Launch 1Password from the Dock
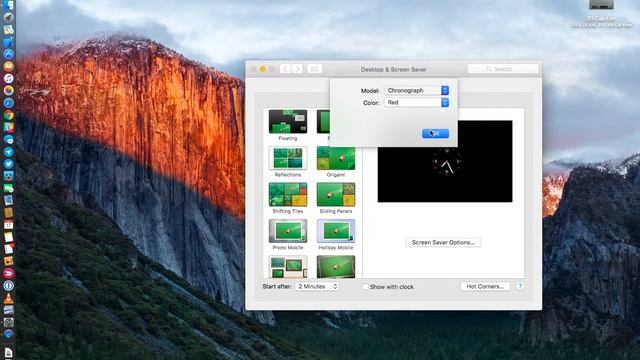Screen dimensions: 640x360 coord(9,286)
